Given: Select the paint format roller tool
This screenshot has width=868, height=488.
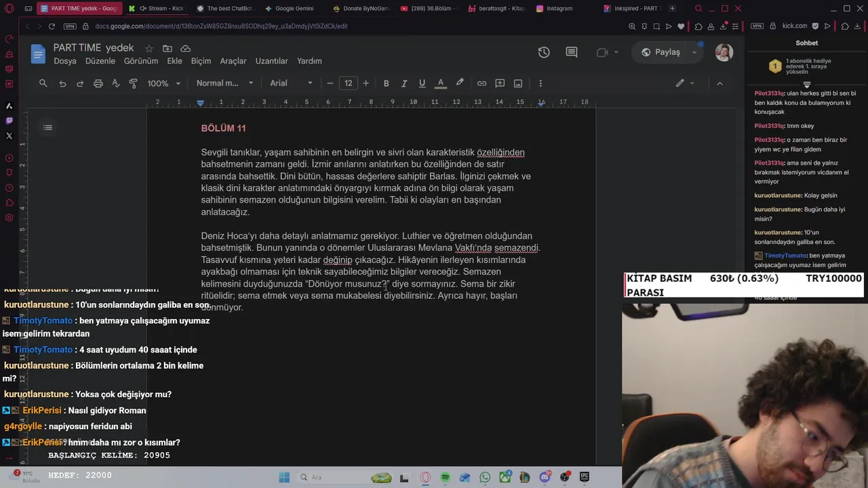Looking at the screenshot, I should (134, 83).
